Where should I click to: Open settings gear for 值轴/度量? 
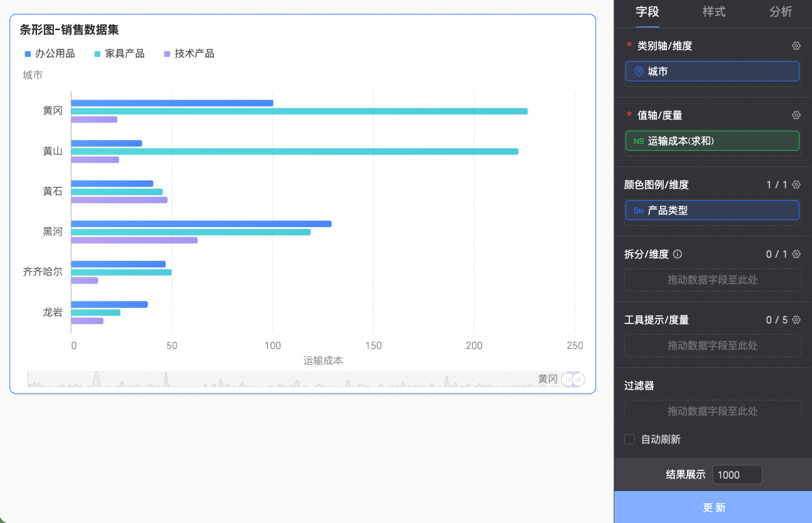pos(796,115)
